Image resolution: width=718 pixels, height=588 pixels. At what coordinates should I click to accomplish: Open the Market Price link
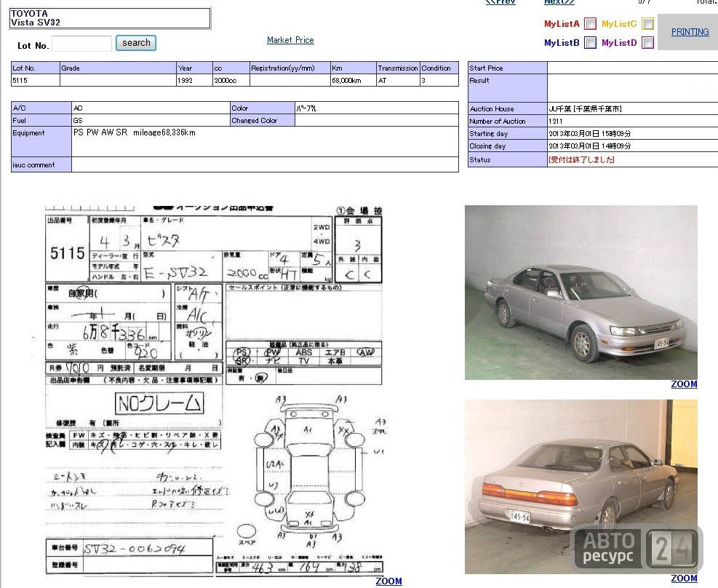click(290, 40)
